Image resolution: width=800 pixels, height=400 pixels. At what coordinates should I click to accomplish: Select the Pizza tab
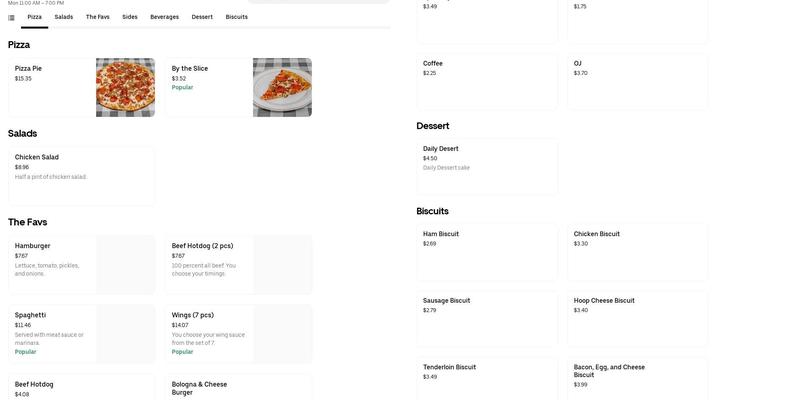click(35, 17)
